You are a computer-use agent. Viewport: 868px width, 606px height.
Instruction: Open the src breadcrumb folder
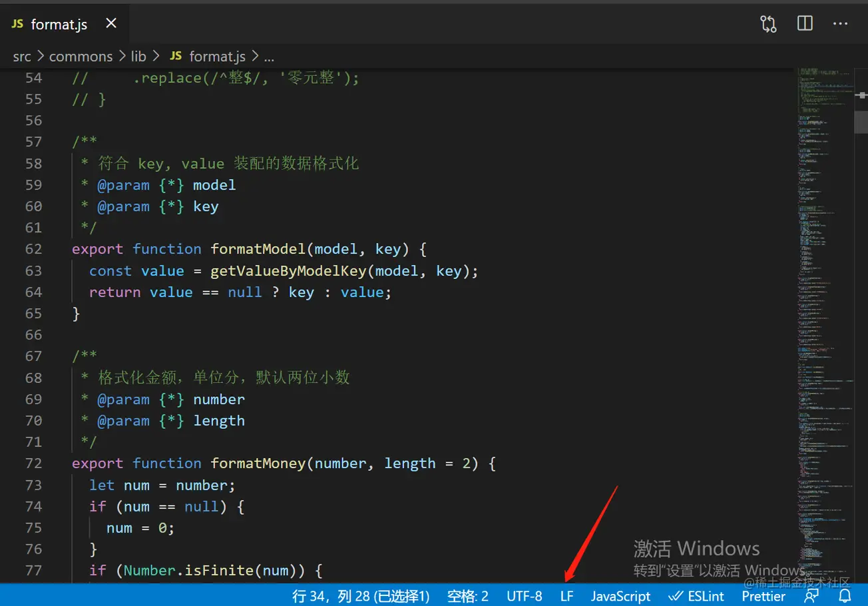coord(22,57)
